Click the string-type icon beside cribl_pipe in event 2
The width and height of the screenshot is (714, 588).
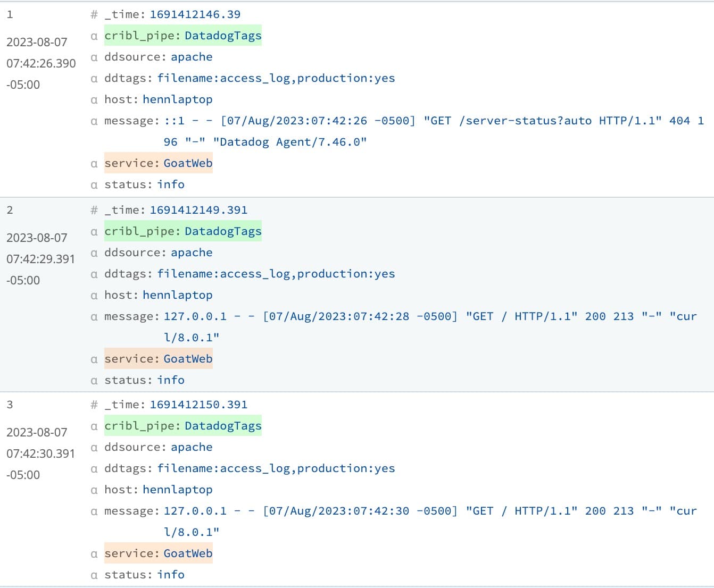click(94, 232)
